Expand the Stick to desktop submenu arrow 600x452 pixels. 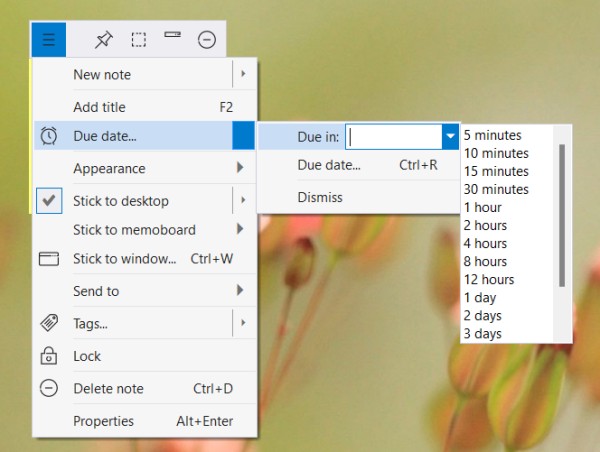click(x=243, y=200)
